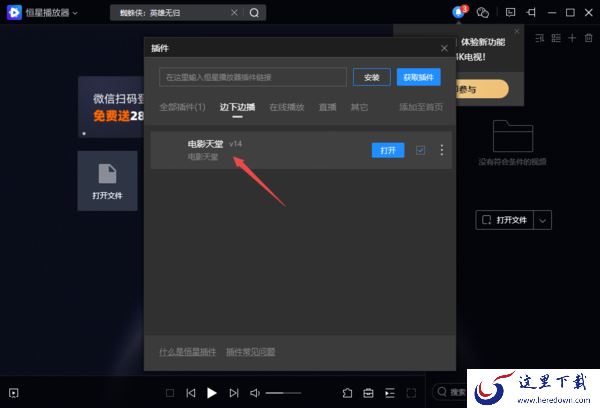This screenshot has height=408, width=600.
Task: Expand the 打开文件 dropdown arrow in playlist
Action: (543, 220)
